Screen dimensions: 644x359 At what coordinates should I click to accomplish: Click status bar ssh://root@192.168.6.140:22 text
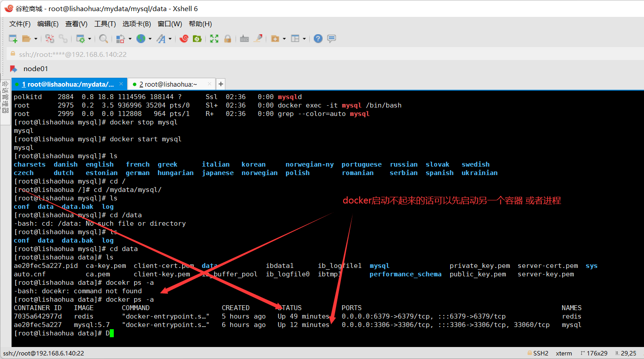43,353
